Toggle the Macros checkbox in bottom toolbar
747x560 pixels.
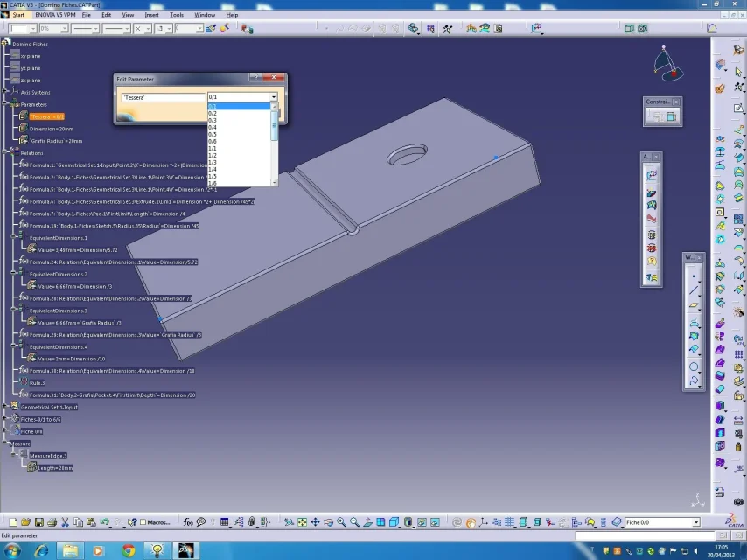(143, 522)
